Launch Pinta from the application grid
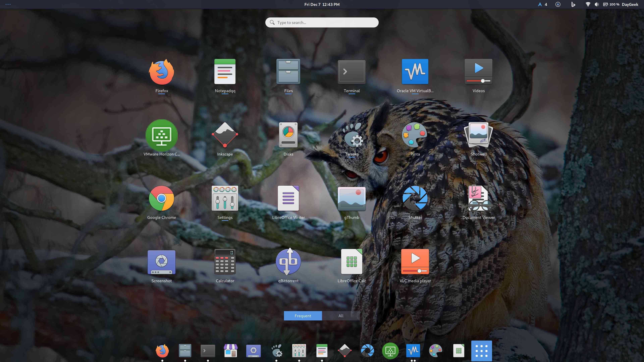644x362 pixels. click(415, 139)
